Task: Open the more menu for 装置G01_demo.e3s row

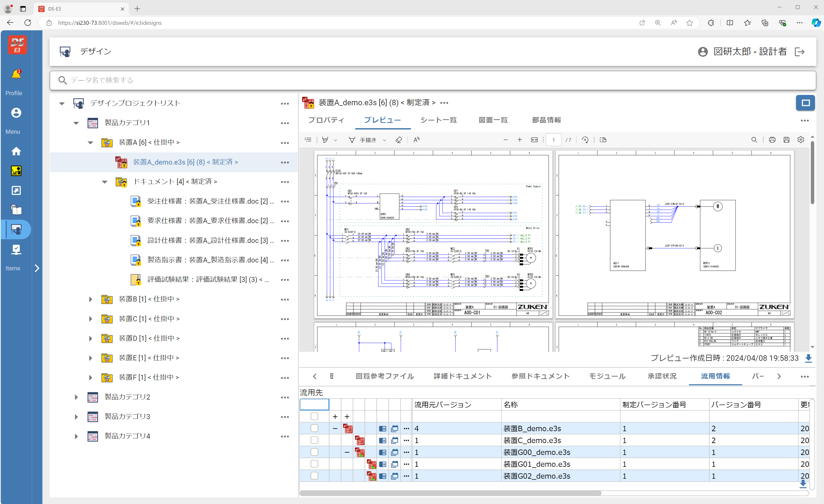Action: (x=406, y=464)
